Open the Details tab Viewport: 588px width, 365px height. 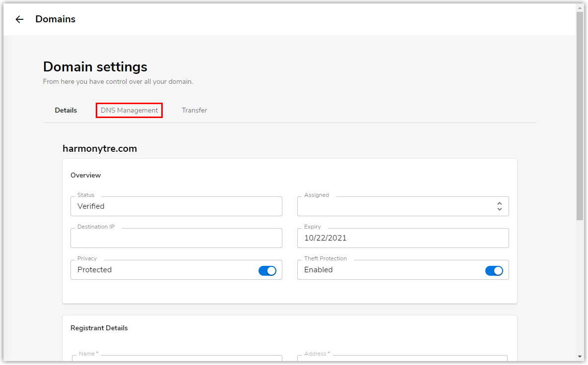pos(65,110)
